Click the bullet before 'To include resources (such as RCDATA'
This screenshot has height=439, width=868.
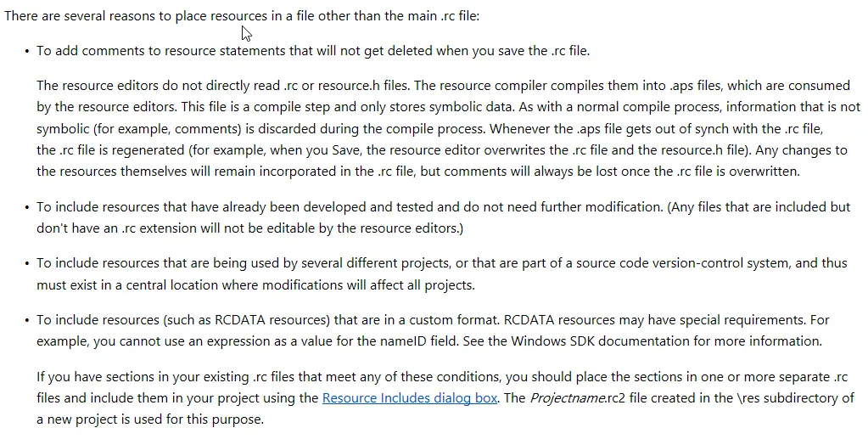tap(27, 320)
